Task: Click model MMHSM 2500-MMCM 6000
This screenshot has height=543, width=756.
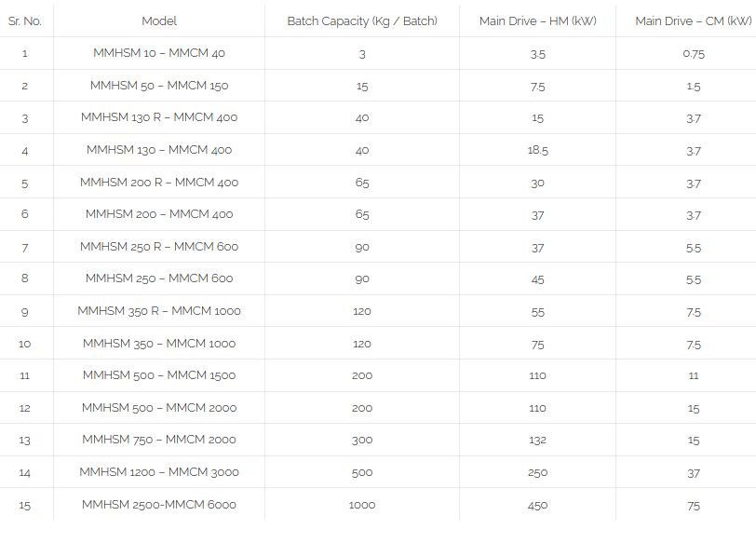Action: 159,505
